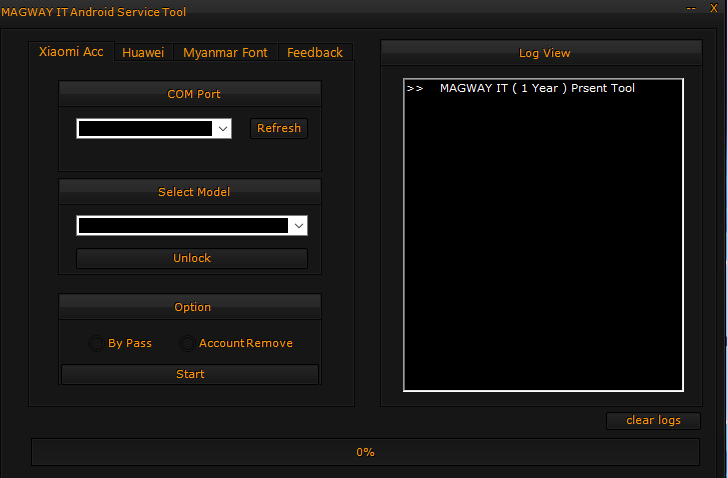Viewport: 727px width, 478px height.
Task: Clear the logs with clear logs button
Action: pos(653,421)
